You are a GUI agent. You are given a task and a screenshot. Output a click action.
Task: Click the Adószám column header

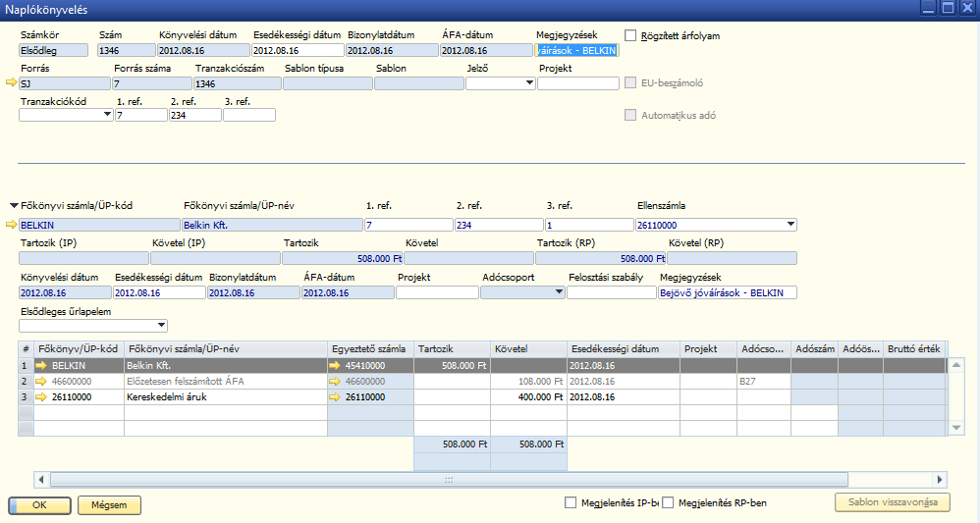[x=814, y=349]
